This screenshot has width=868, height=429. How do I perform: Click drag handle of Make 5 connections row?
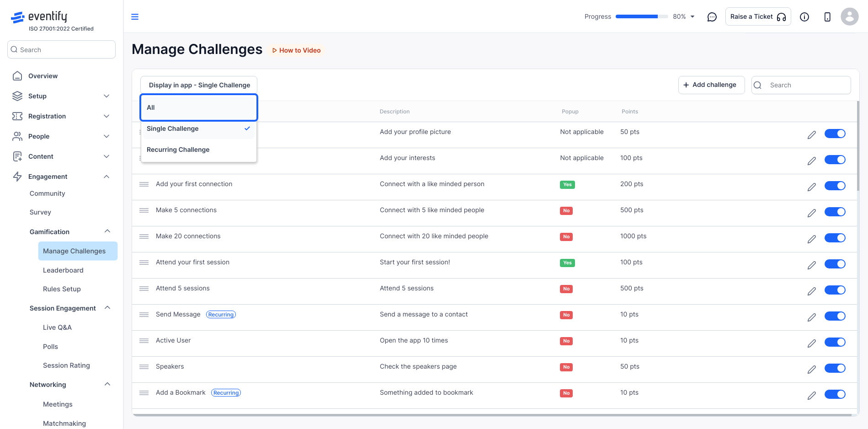(144, 210)
